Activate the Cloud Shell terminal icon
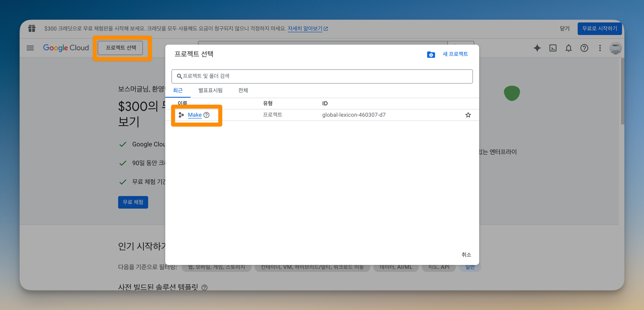Image resolution: width=644 pixels, height=310 pixels. pos(553,48)
